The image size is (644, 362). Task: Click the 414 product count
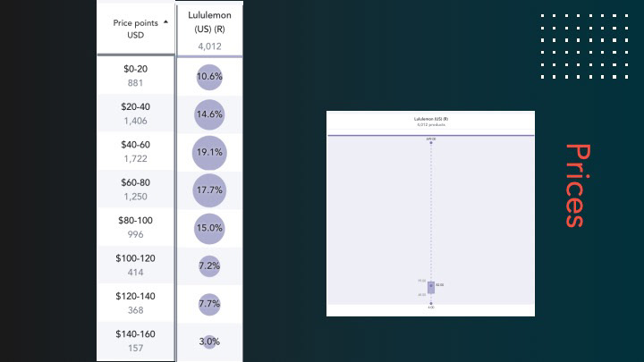(135, 272)
